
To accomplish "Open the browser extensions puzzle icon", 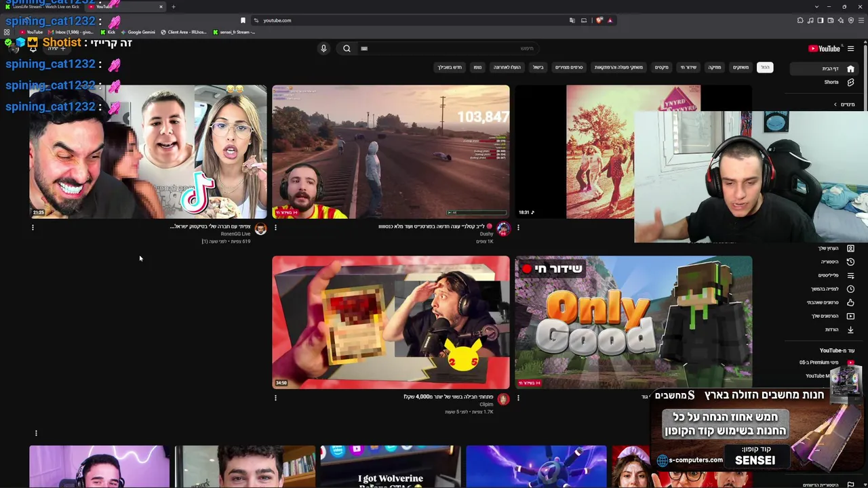I will (800, 20).
